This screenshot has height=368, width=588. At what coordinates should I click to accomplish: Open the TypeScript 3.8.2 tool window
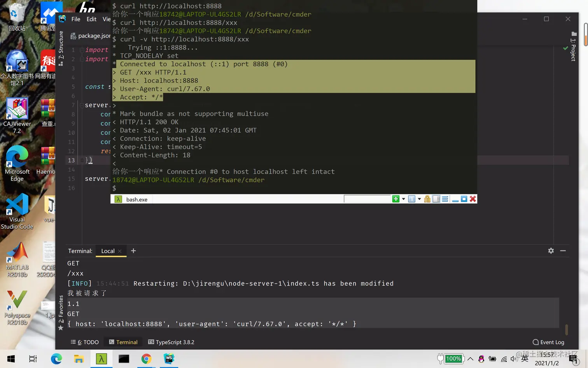coord(171,342)
